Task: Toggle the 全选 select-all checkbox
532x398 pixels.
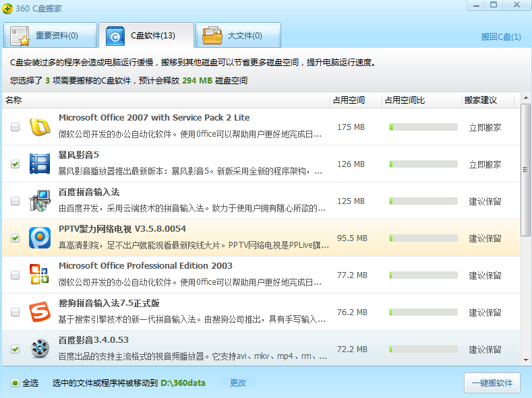Action: click(x=15, y=383)
